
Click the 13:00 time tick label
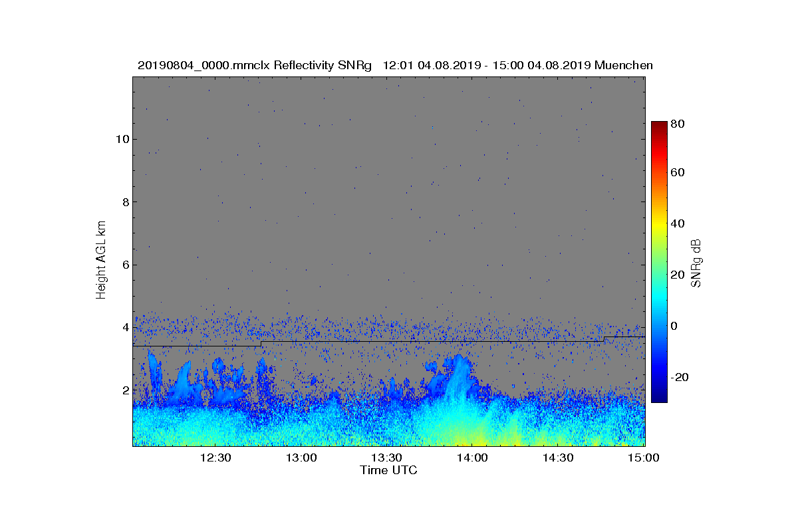[x=301, y=458]
